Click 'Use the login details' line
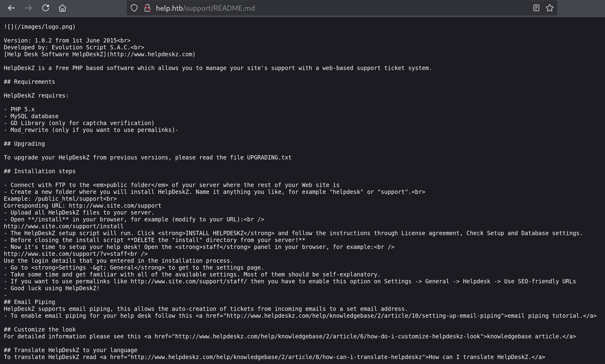Viewport: 605px width, 364px height. 118,260
